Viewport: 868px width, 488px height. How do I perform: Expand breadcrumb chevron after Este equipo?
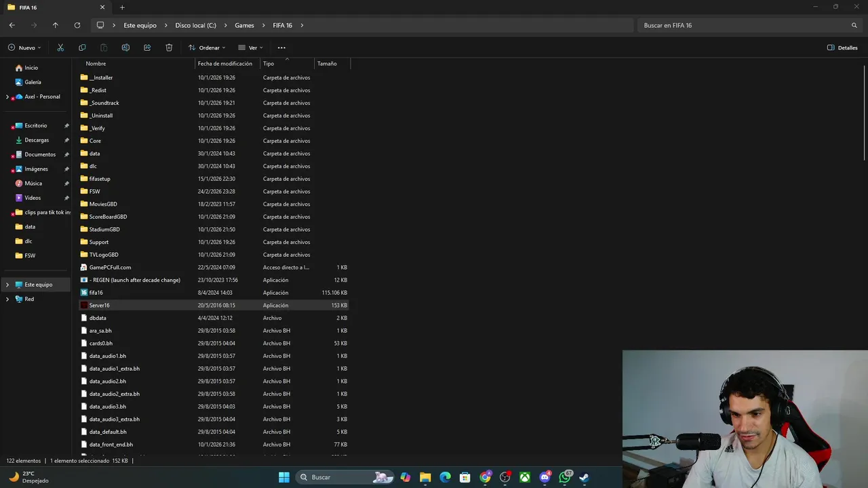click(x=165, y=25)
